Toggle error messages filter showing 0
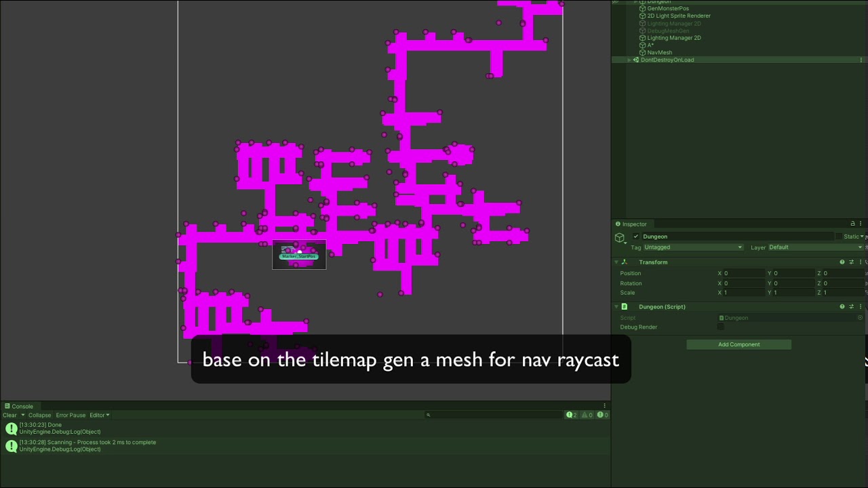This screenshot has width=868, height=488. point(602,415)
